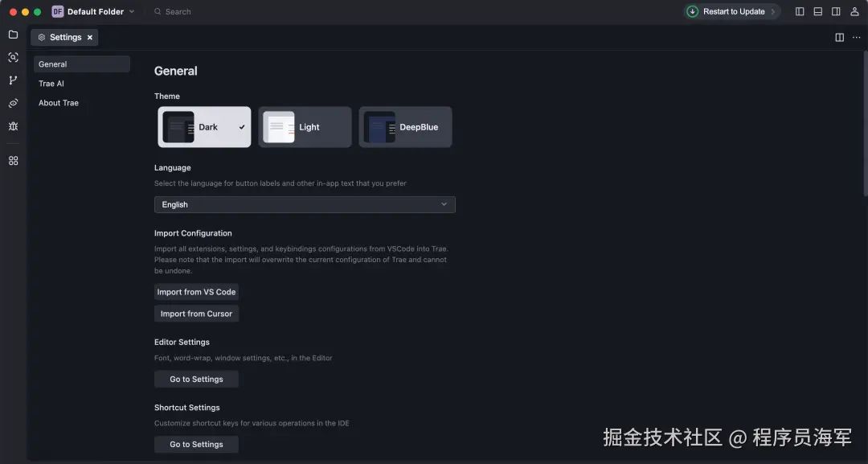The width and height of the screenshot is (868, 464).
Task: Open the remote/link icon in activity bar
Action: [14, 103]
